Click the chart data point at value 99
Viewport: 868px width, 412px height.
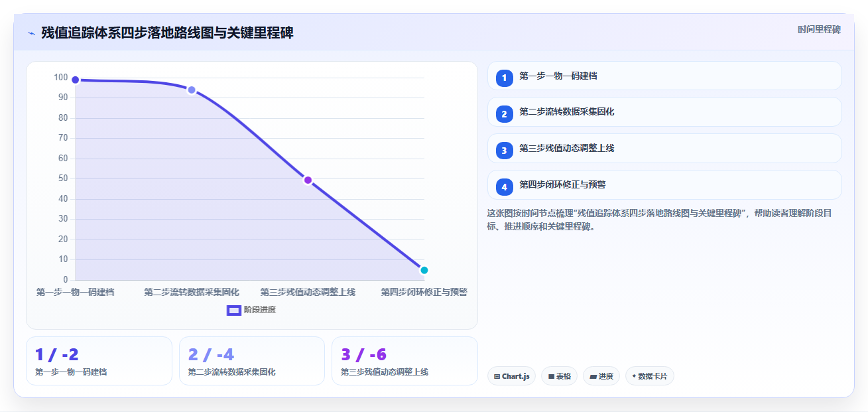pyautogui.click(x=76, y=80)
